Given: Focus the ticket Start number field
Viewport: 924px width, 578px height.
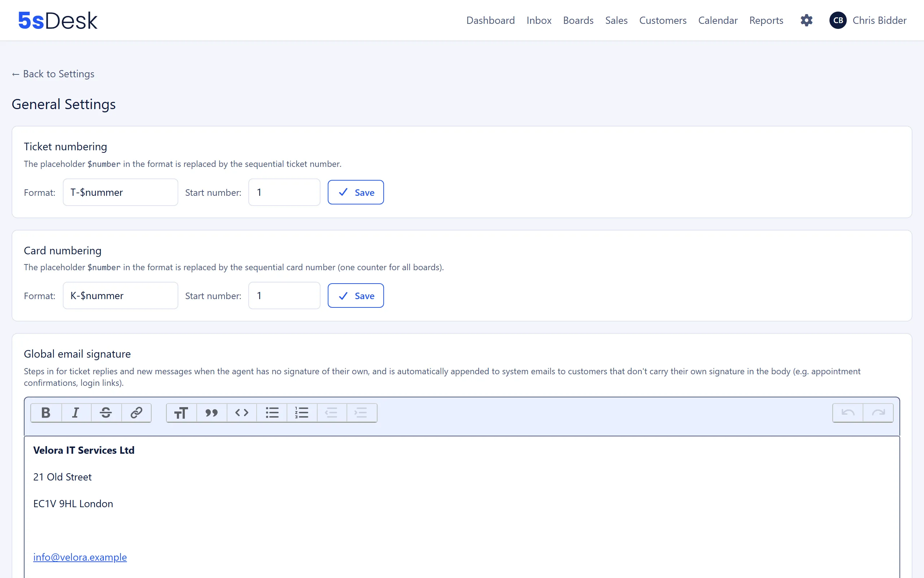Looking at the screenshot, I should 284,192.
